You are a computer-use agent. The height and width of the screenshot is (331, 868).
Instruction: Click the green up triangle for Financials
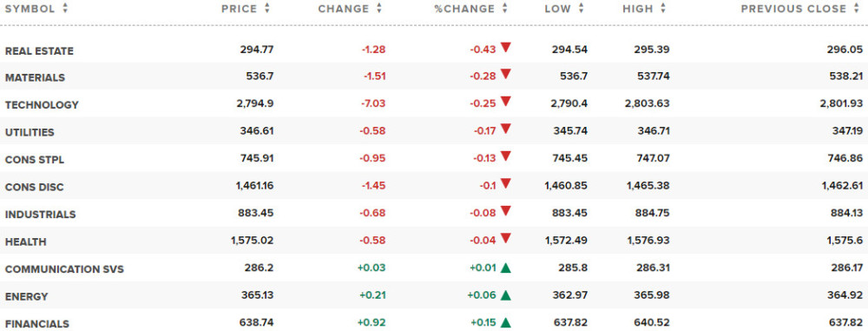pos(505,322)
